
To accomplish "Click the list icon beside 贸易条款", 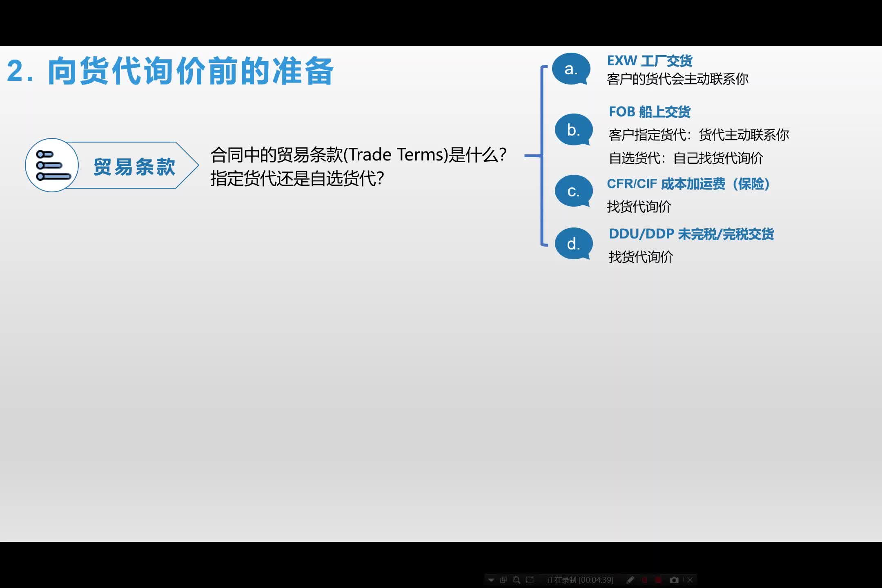I will click(52, 165).
